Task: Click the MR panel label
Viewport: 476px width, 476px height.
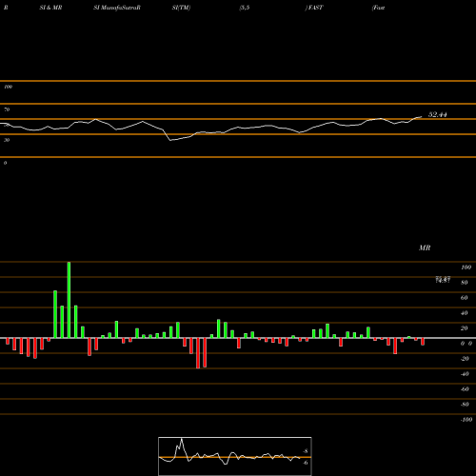Action: click(425, 248)
